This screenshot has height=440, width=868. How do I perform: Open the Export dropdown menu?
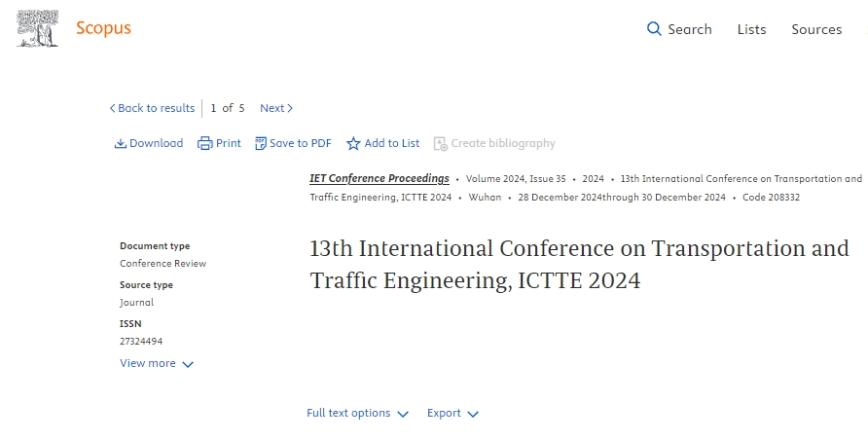pyautogui.click(x=452, y=414)
